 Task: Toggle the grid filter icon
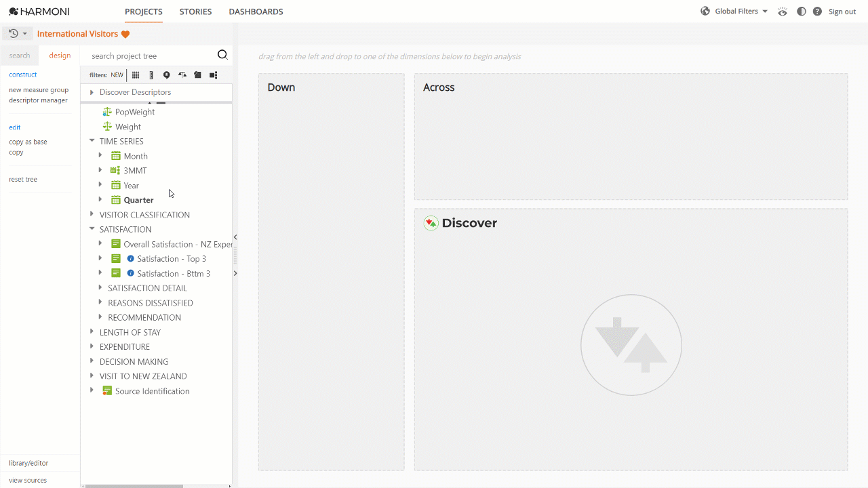[136, 75]
